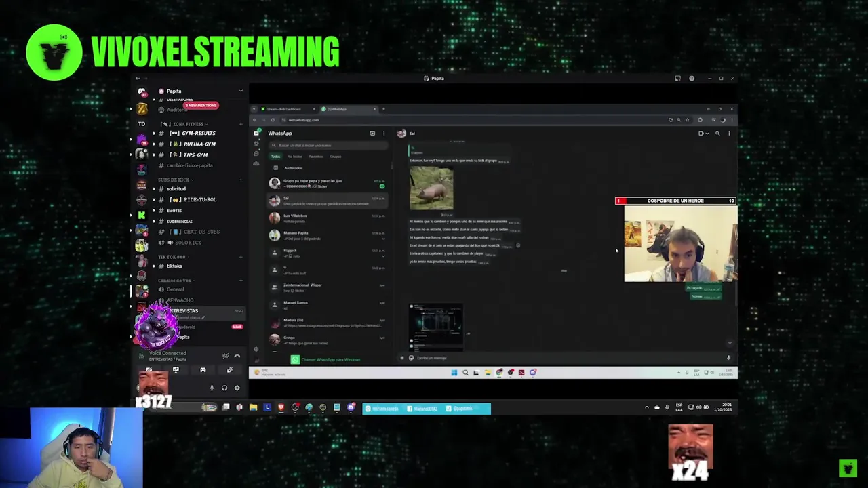
Task: Open the pig image in the chat
Action: (431, 188)
